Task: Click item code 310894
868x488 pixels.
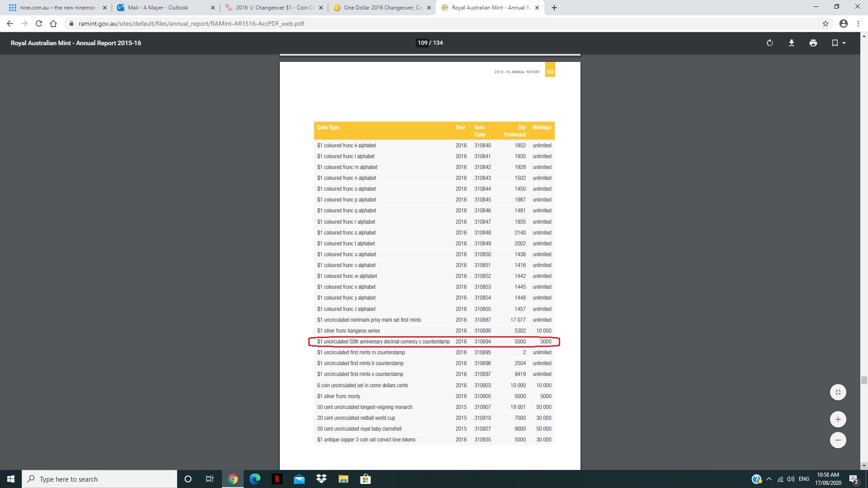Action: coord(482,342)
